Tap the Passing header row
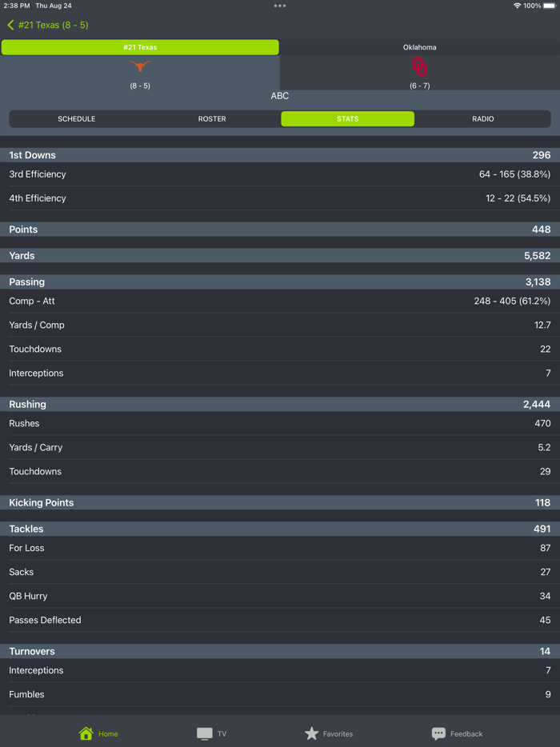 pos(280,282)
